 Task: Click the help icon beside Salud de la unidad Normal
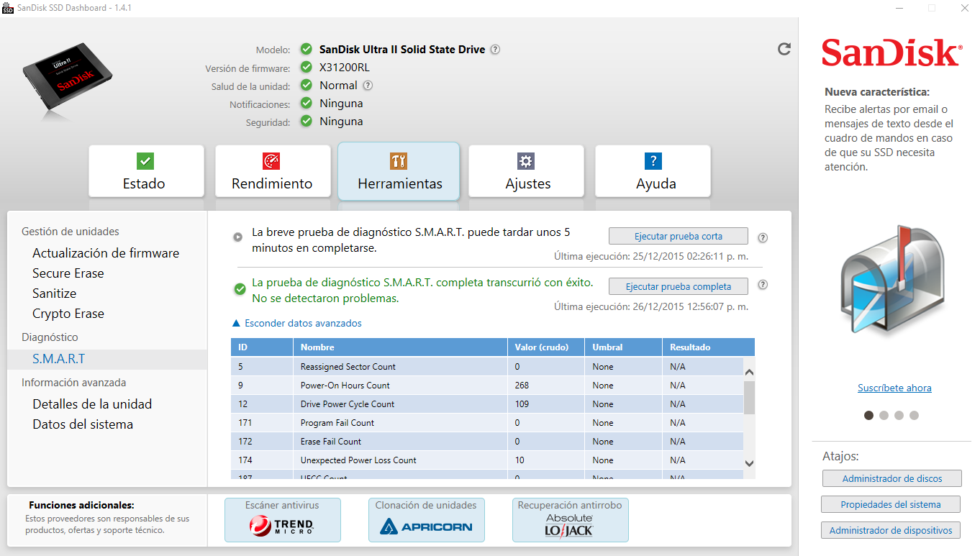click(368, 86)
